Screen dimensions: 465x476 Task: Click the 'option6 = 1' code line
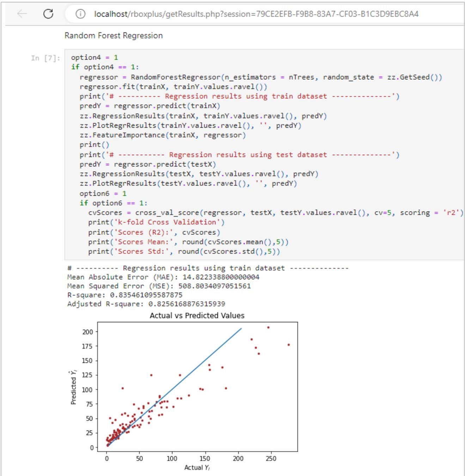click(x=103, y=193)
